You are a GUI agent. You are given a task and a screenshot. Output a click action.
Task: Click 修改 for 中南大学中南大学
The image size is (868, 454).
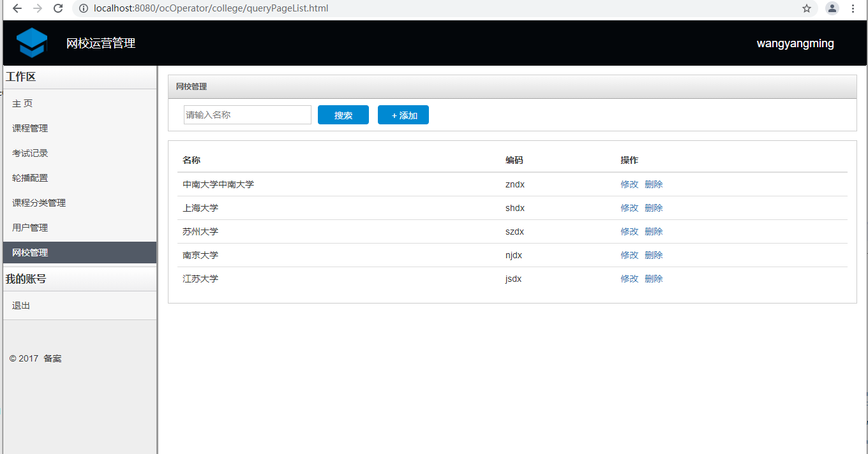(629, 184)
